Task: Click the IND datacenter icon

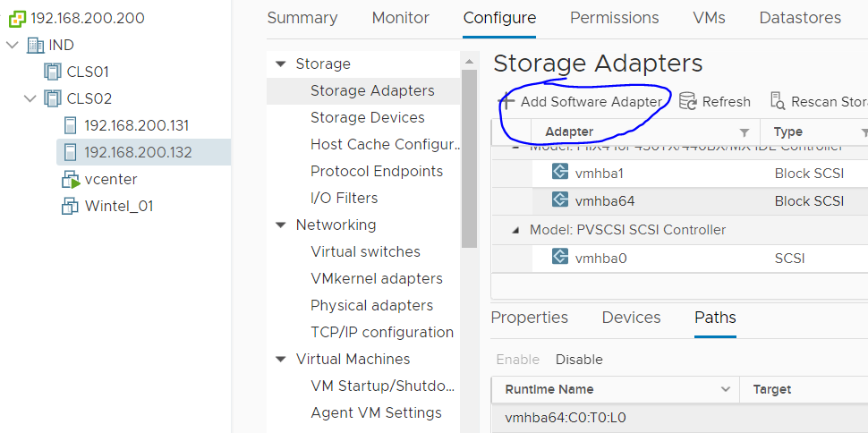Action: [35, 45]
